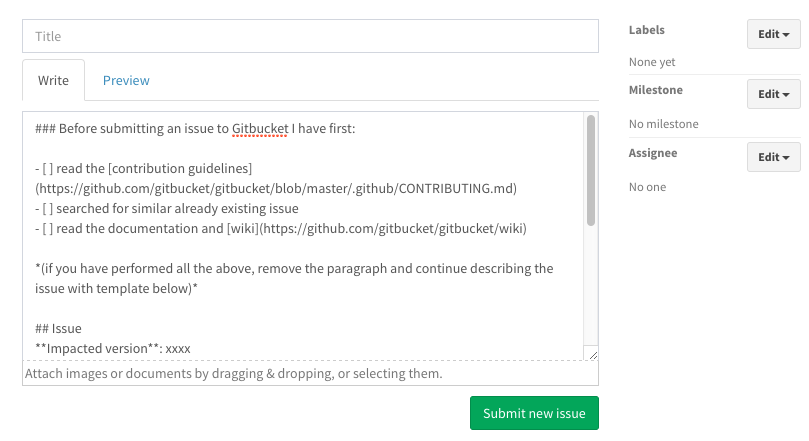809x441 pixels.
Task: Click the gitbucket wiki URL text
Action: point(393,228)
